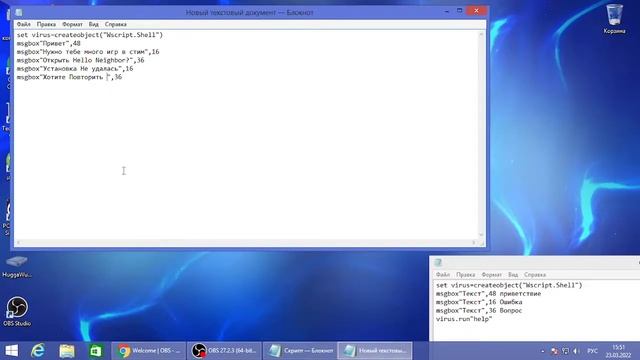Switch to Chrome Welcome | OBS taskbar button

(x=149, y=351)
